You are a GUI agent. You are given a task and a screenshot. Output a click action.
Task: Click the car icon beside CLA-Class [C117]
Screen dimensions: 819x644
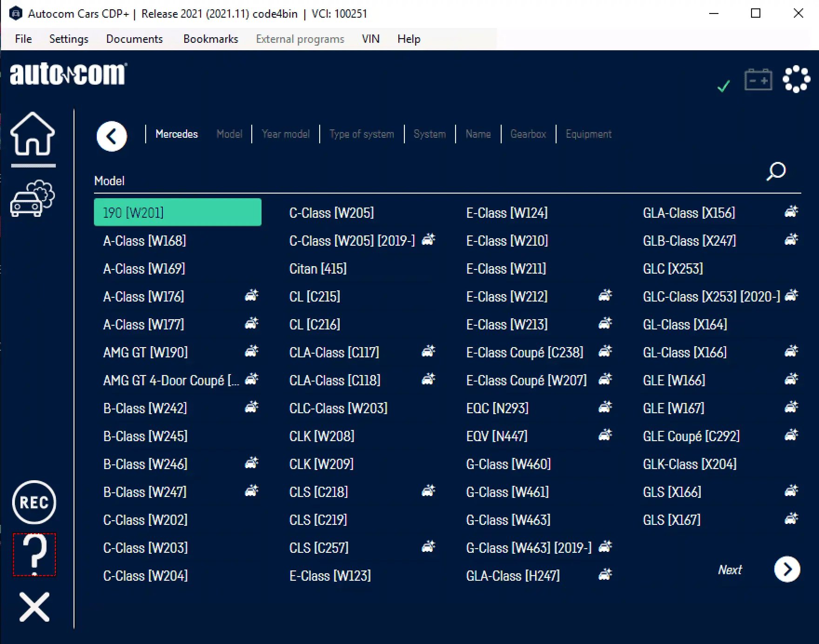coord(429,351)
